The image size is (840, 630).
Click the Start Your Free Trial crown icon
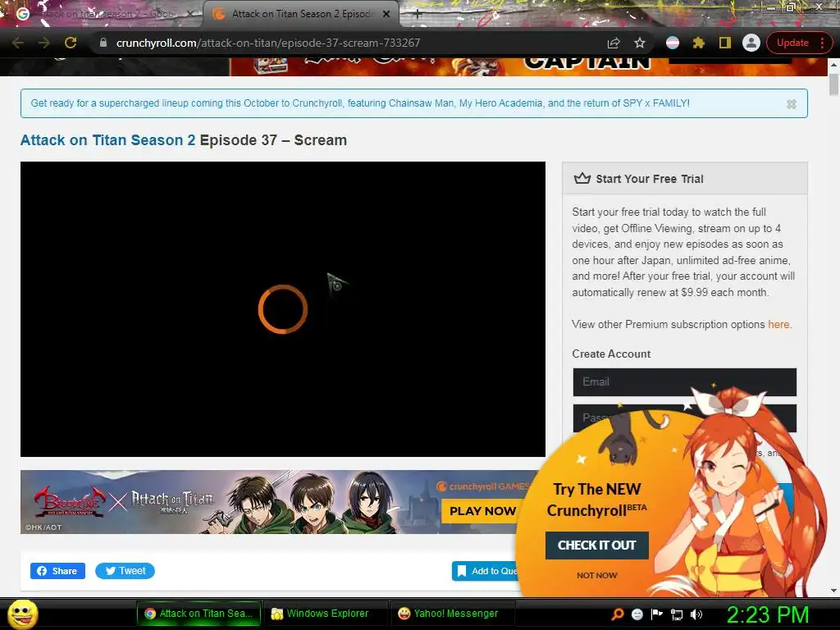[x=582, y=178]
